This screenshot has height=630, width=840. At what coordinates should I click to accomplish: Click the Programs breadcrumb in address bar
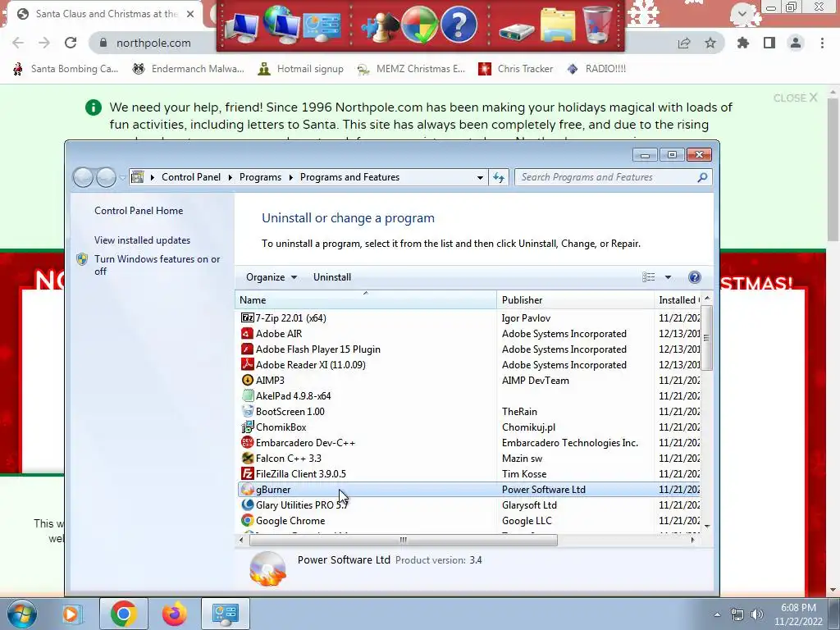(260, 177)
